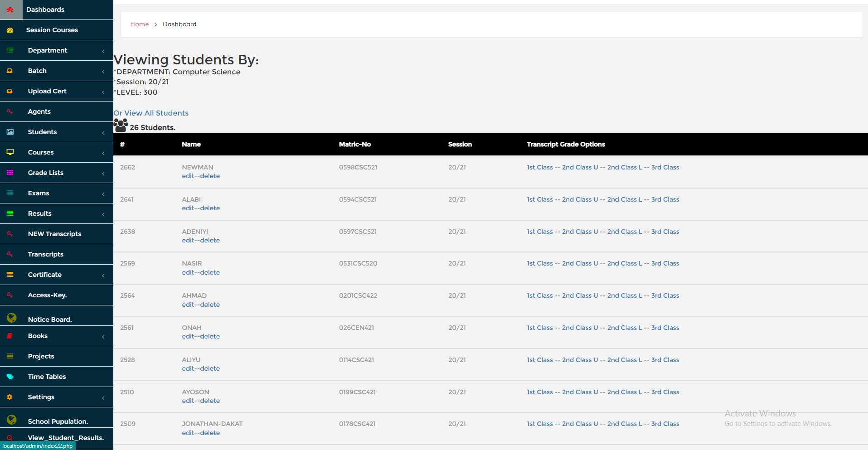Click the yellow Session Courses icon

pyautogui.click(x=10, y=30)
